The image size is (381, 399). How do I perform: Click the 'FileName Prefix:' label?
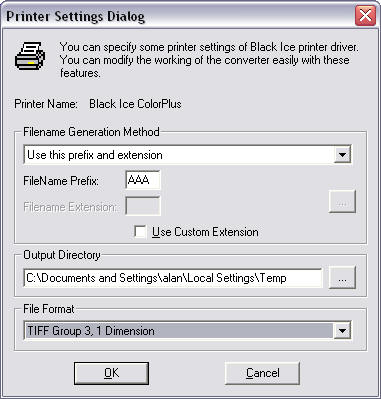pos(61,181)
